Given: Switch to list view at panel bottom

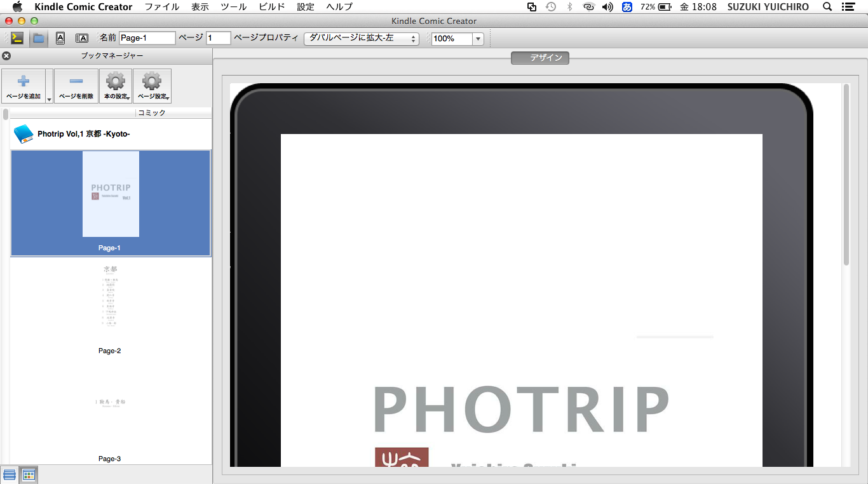Looking at the screenshot, I should click(x=10, y=474).
